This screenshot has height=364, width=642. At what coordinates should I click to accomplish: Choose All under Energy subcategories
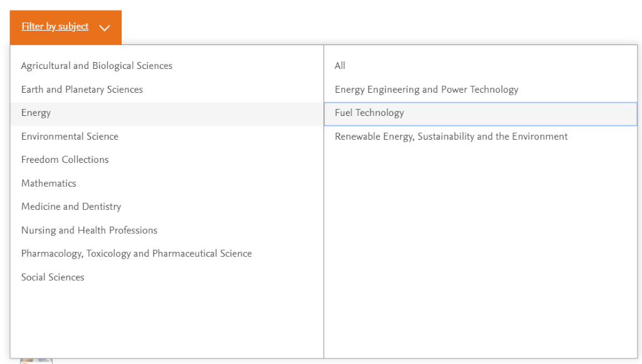(481, 66)
